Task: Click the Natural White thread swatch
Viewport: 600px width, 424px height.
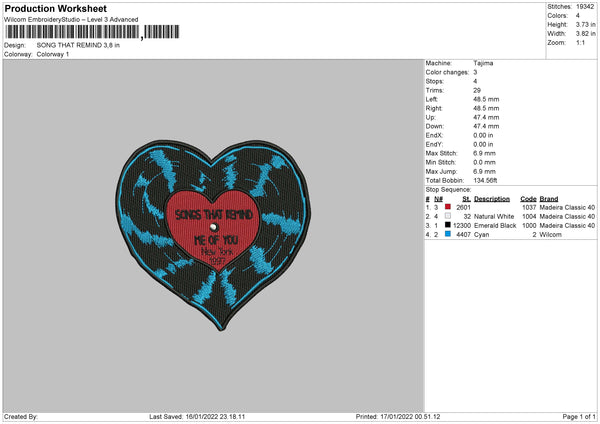Action: click(x=448, y=216)
